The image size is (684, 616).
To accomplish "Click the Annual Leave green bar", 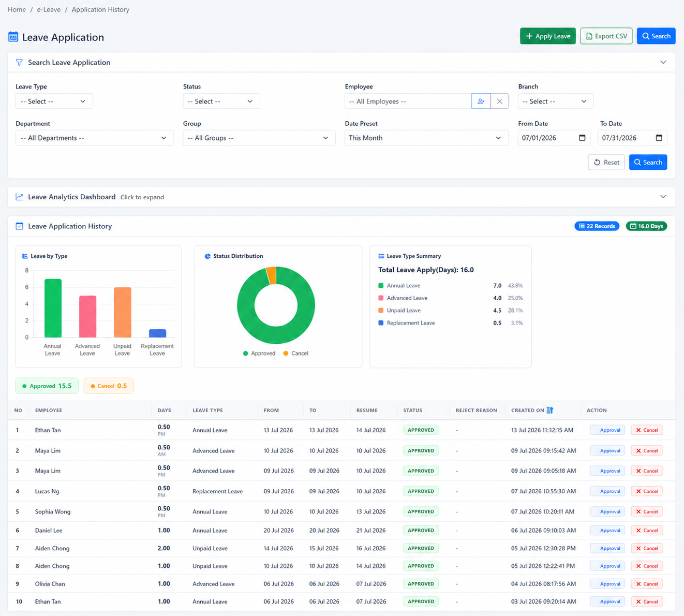I will pos(53,308).
